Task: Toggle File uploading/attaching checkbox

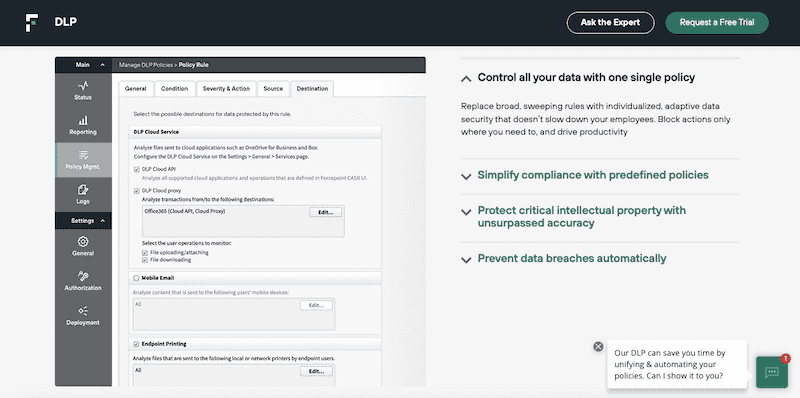Action: [x=145, y=253]
